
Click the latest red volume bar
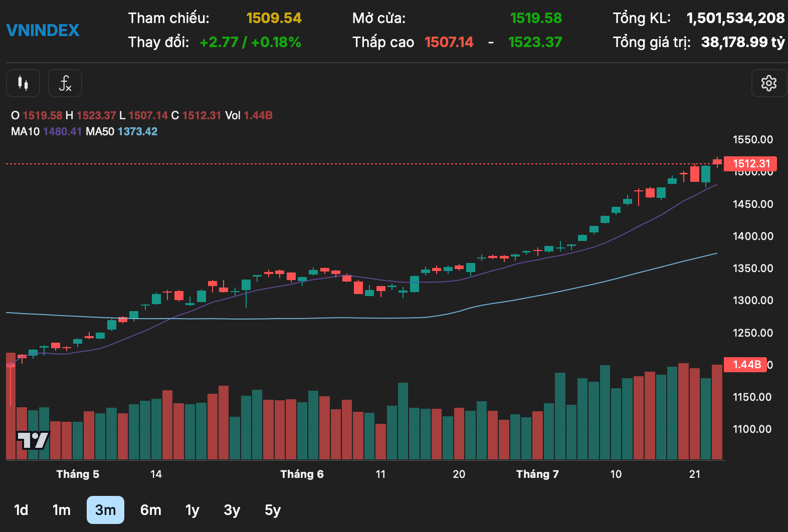click(717, 412)
